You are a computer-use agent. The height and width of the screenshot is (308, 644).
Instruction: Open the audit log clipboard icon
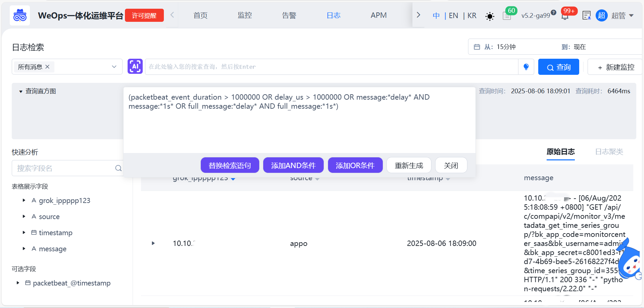pyautogui.click(x=587, y=15)
